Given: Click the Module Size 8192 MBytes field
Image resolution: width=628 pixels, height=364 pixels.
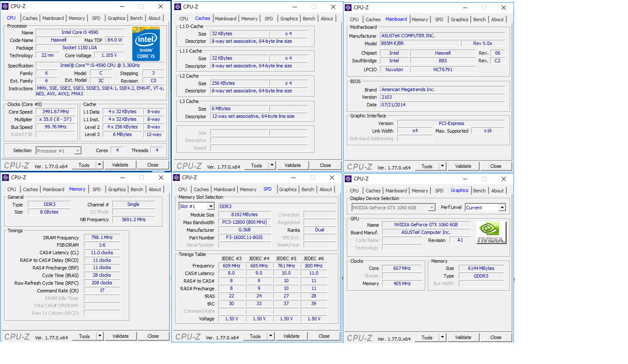Looking at the screenshot, I should point(244,215).
